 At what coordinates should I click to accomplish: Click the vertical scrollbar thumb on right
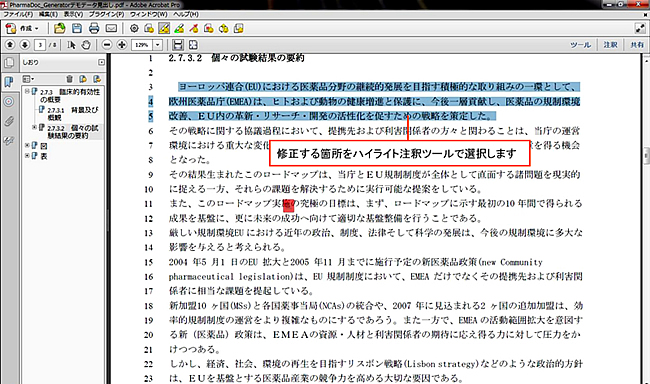click(x=646, y=157)
